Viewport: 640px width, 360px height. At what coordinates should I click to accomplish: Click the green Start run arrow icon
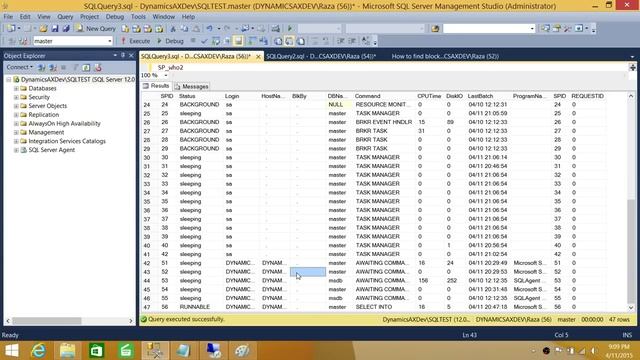pyautogui.click(x=290, y=29)
